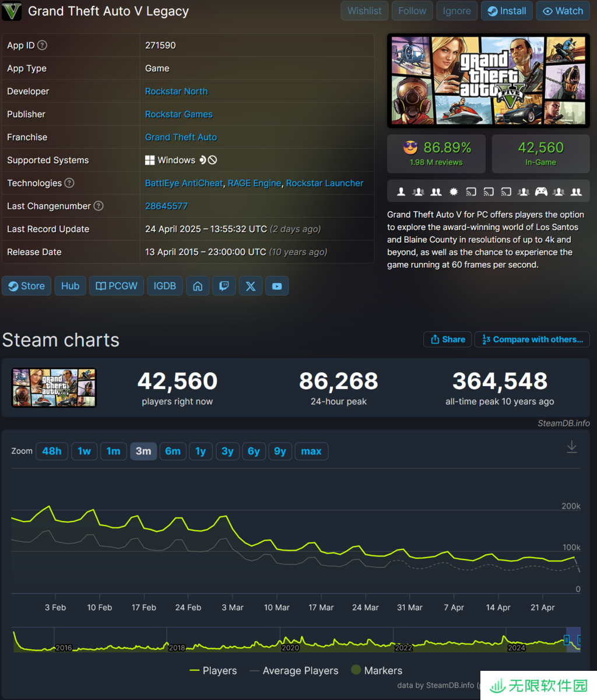
Task: Click the unsupported circle-slash icon after Steam Deck
Action: [x=213, y=160]
